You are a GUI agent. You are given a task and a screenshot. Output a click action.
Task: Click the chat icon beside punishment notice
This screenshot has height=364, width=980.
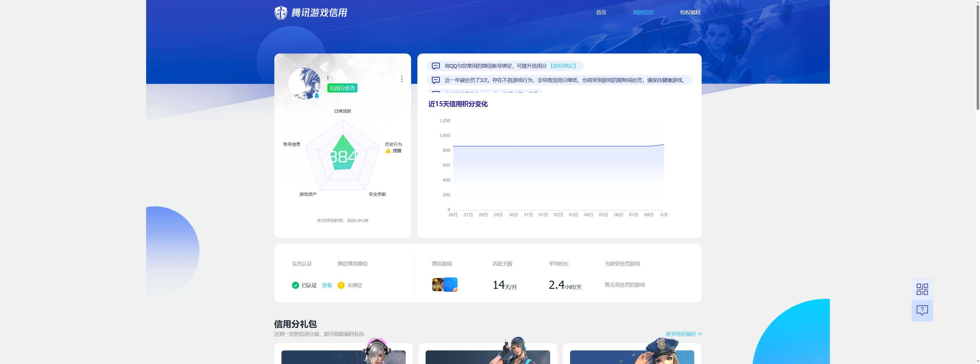(436, 80)
